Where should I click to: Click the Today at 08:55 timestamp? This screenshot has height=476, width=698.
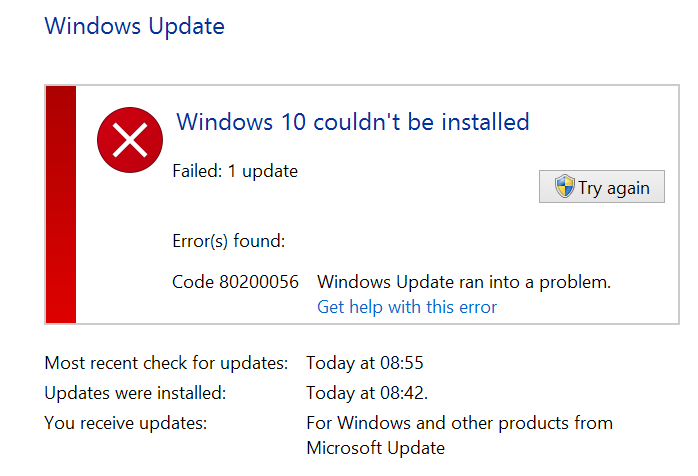pos(365,363)
